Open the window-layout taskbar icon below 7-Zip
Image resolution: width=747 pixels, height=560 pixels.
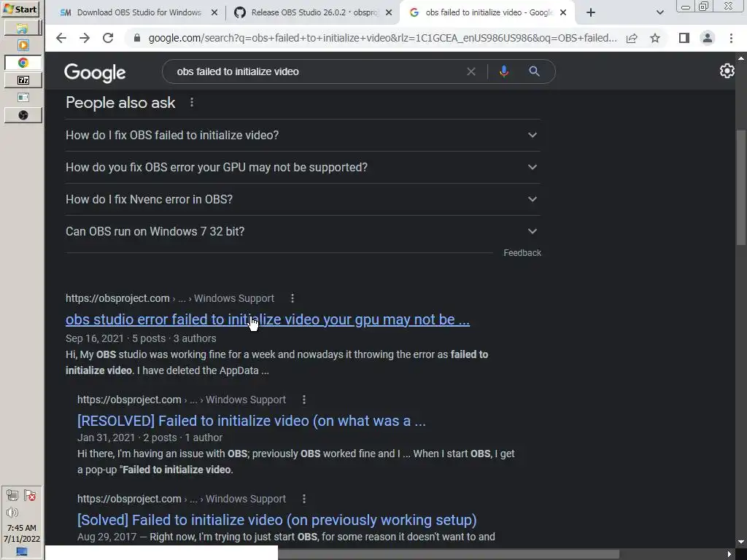pos(23,98)
